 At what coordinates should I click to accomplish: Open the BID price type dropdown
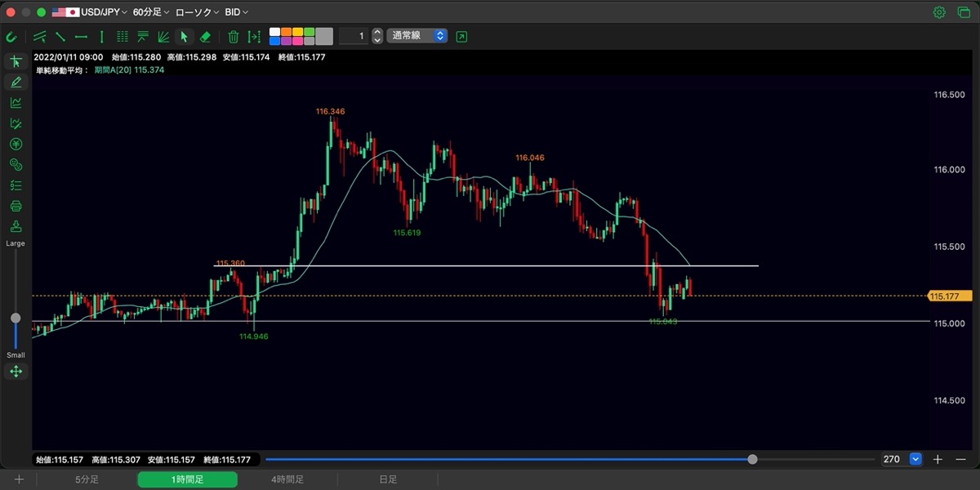(237, 12)
